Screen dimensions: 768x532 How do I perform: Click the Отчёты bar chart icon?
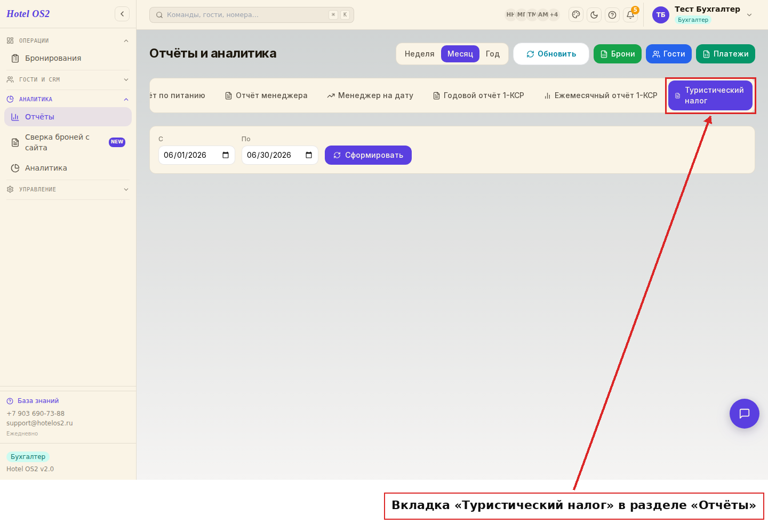pos(15,117)
